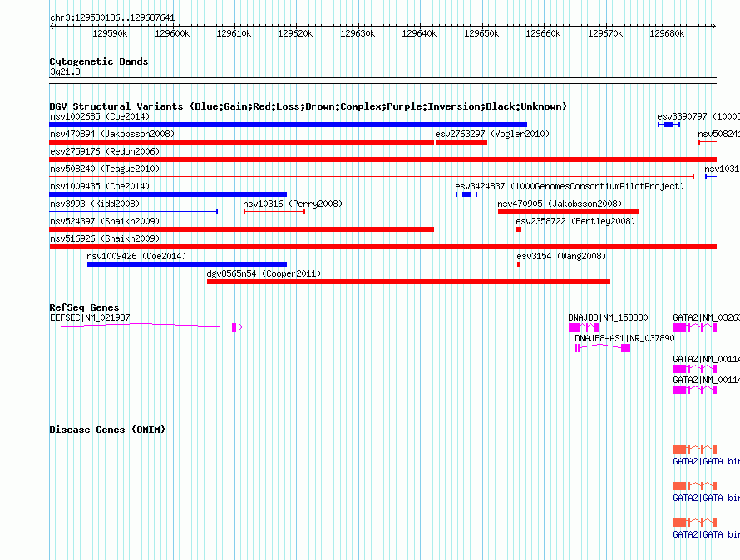Click the nsv1009426 (Coe2014) blue bar

click(x=187, y=264)
